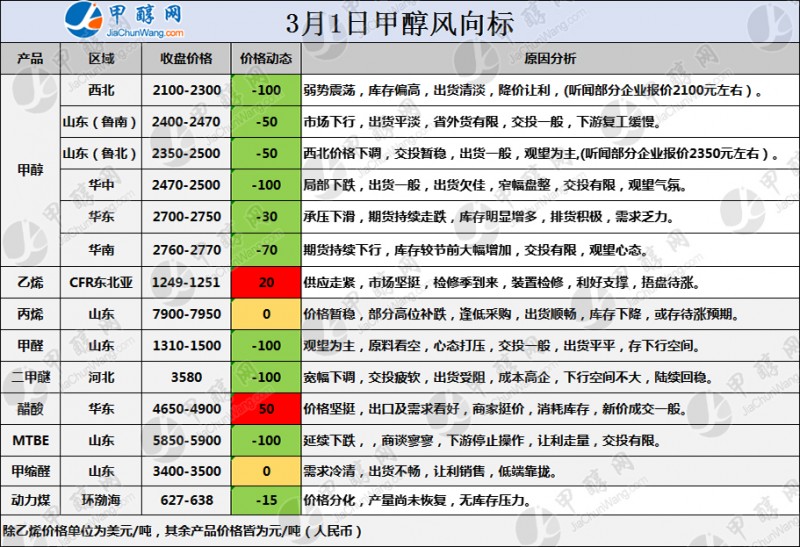The height and width of the screenshot is (547, 800).
Task: Click price 2400-2470
Action: coord(186,122)
